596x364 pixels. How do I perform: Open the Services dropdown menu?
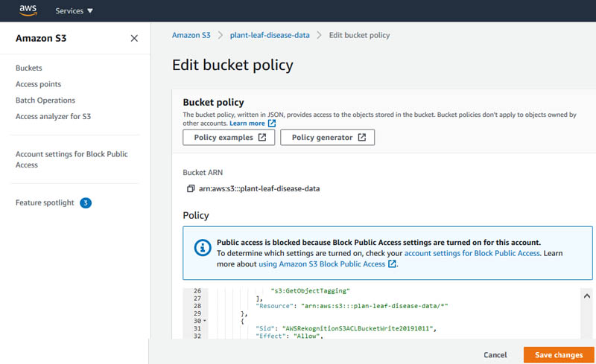point(74,11)
